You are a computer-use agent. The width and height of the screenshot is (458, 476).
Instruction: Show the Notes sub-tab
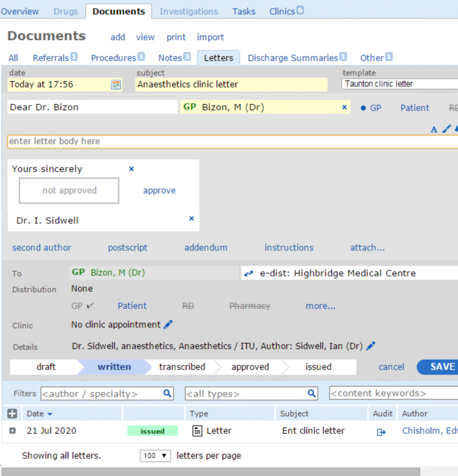coord(170,58)
